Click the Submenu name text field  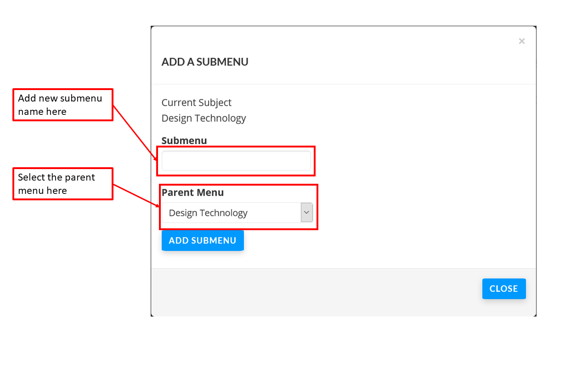pyautogui.click(x=236, y=161)
